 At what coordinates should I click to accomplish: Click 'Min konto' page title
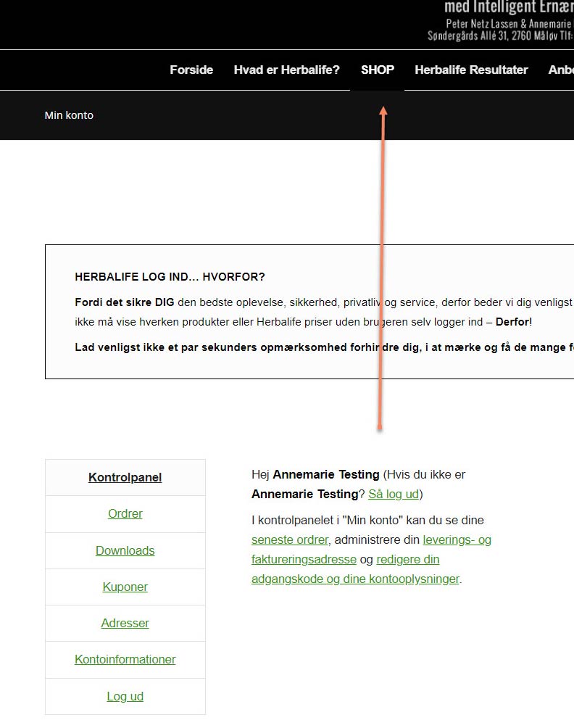click(x=69, y=115)
